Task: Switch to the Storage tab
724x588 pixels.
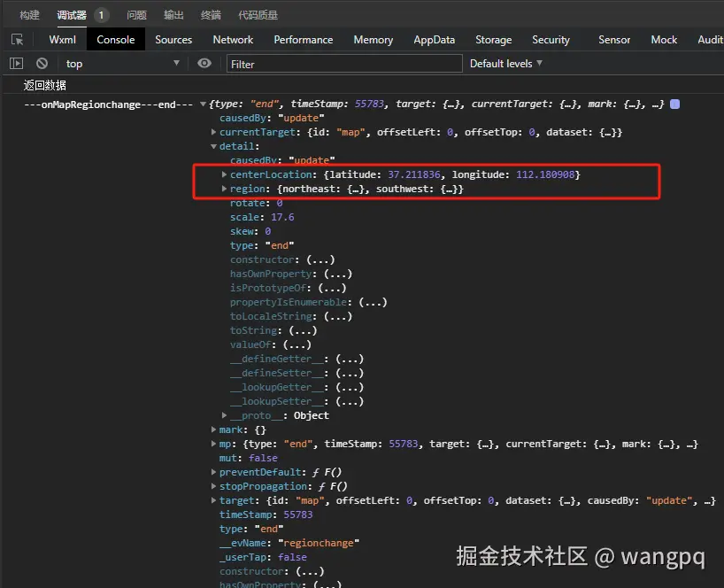Action: pyautogui.click(x=493, y=40)
